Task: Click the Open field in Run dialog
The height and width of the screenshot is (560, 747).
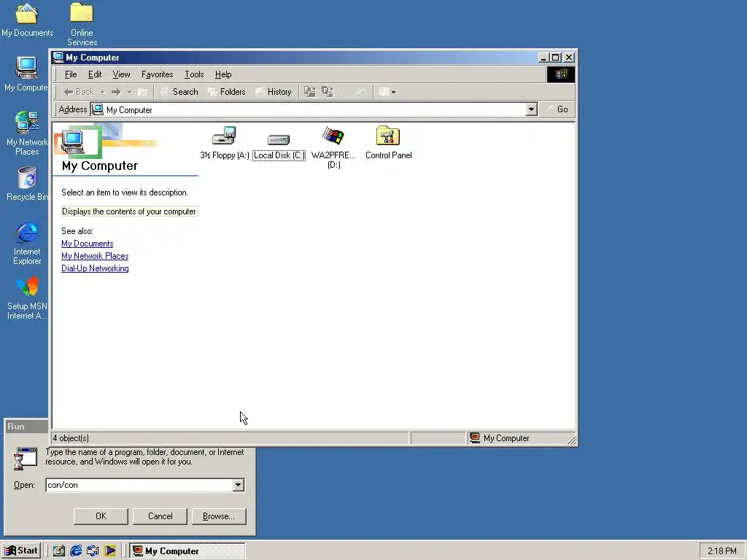Action: pyautogui.click(x=139, y=485)
